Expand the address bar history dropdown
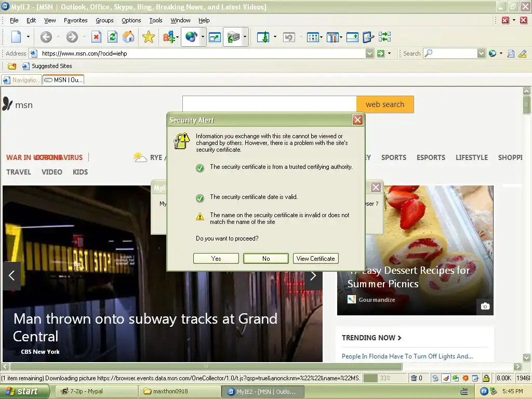 (x=370, y=54)
